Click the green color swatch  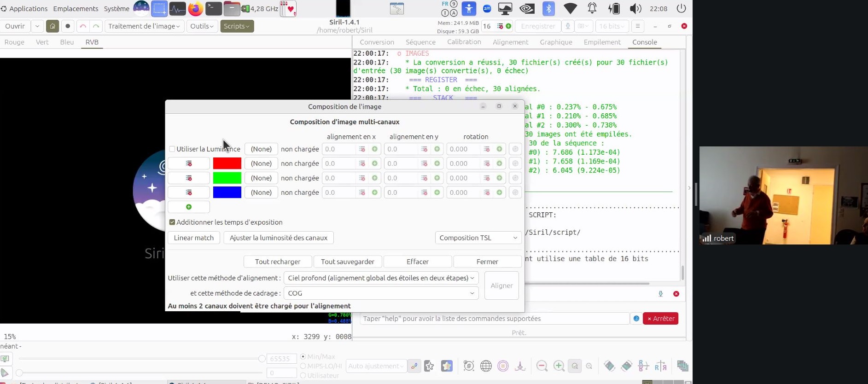pos(227,178)
